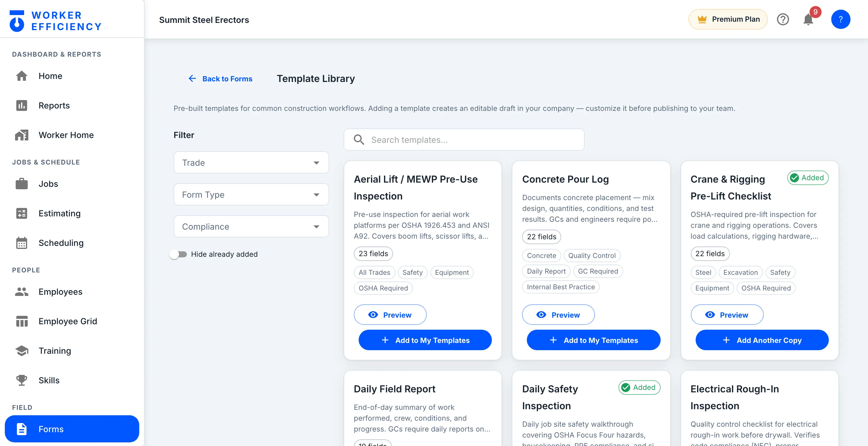
Task: Preview the Aerial Lift / MEWP template
Action: 390,315
